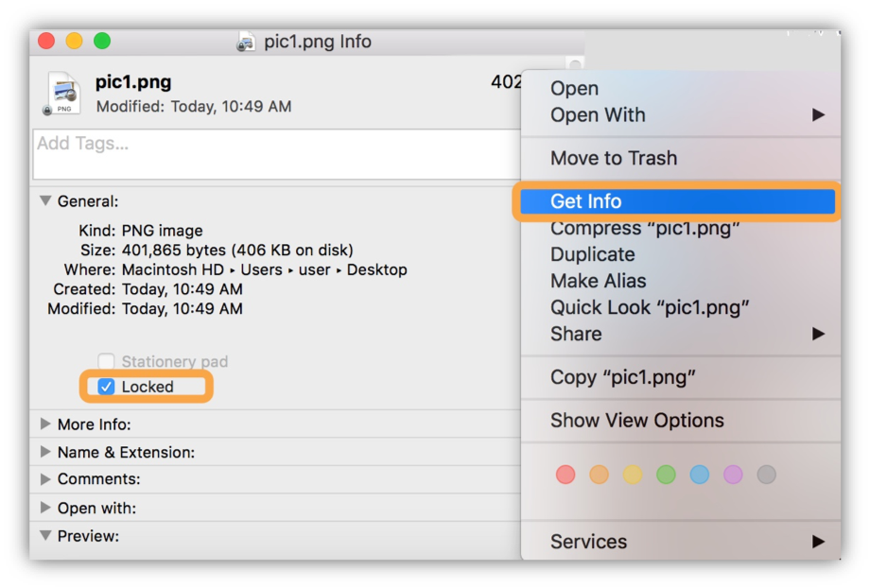
Task: Click the Add Tags input field
Action: click(274, 154)
